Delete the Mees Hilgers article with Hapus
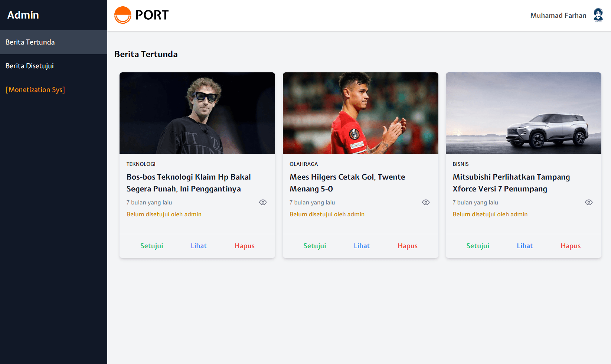This screenshot has height=364, width=611. tap(407, 246)
